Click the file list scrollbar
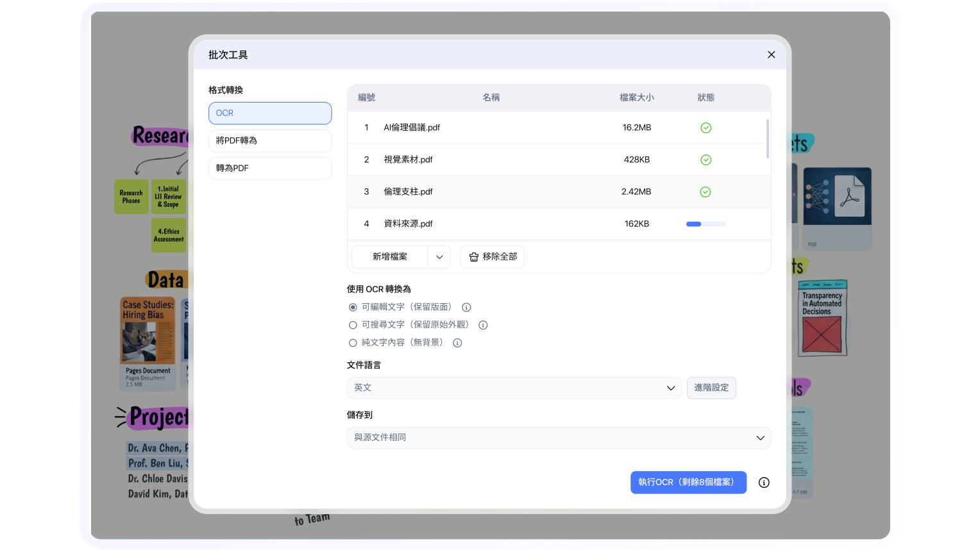 tap(768, 138)
